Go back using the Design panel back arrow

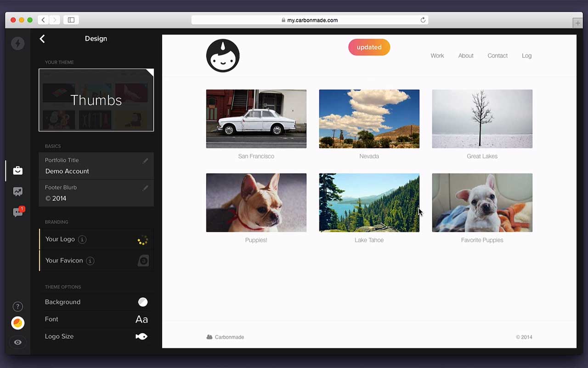tap(42, 39)
